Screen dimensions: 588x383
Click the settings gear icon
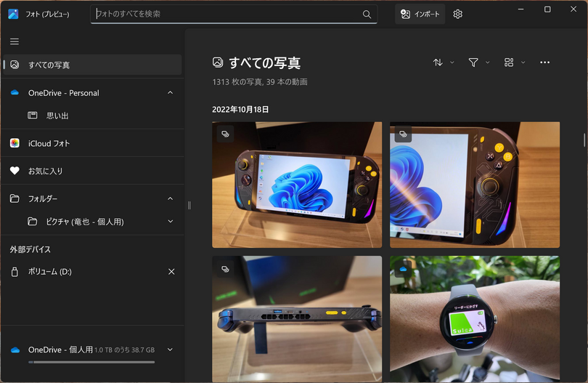(457, 15)
